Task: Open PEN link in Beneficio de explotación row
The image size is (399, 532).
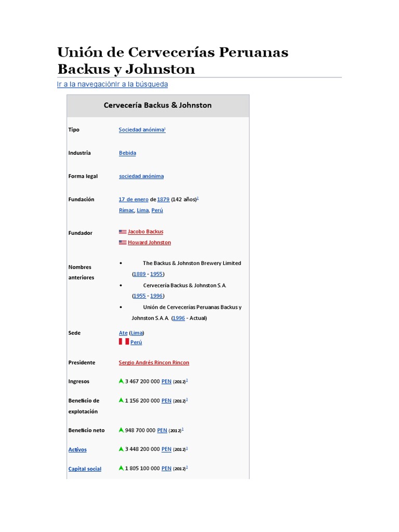Action: [x=166, y=401]
